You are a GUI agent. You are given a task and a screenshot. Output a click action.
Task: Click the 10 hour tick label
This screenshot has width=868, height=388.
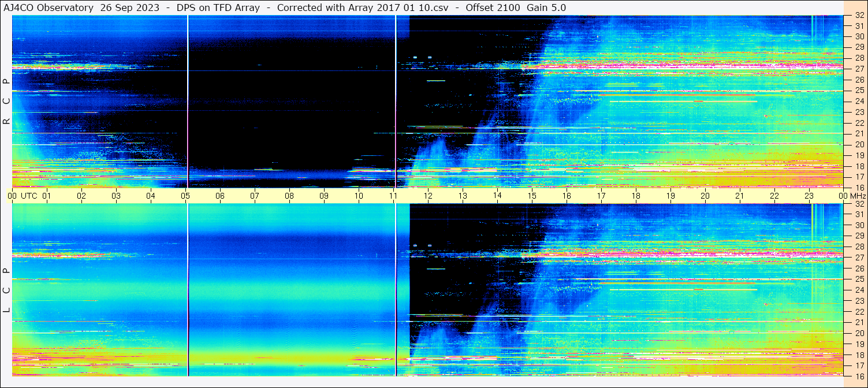click(359, 196)
